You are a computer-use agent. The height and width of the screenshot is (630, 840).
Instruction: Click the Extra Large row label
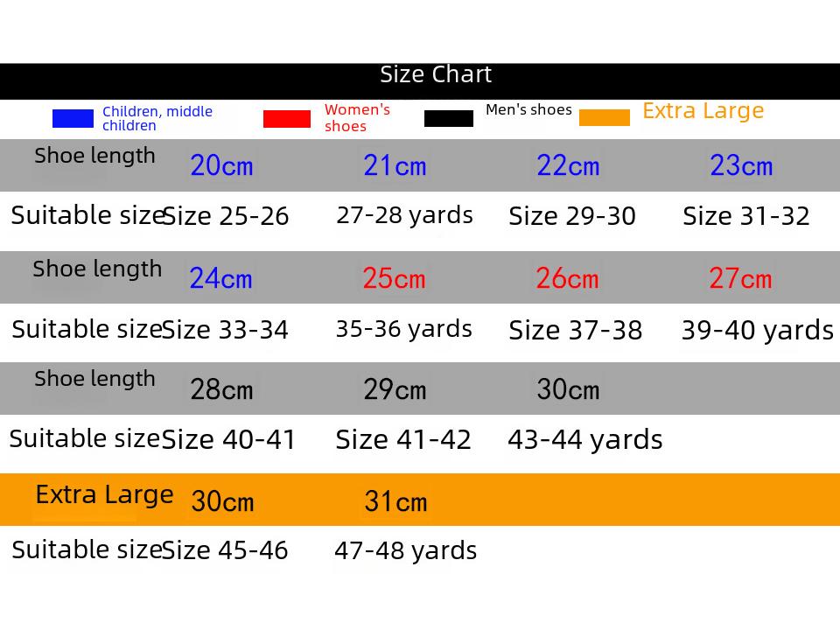[x=104, y=495]
